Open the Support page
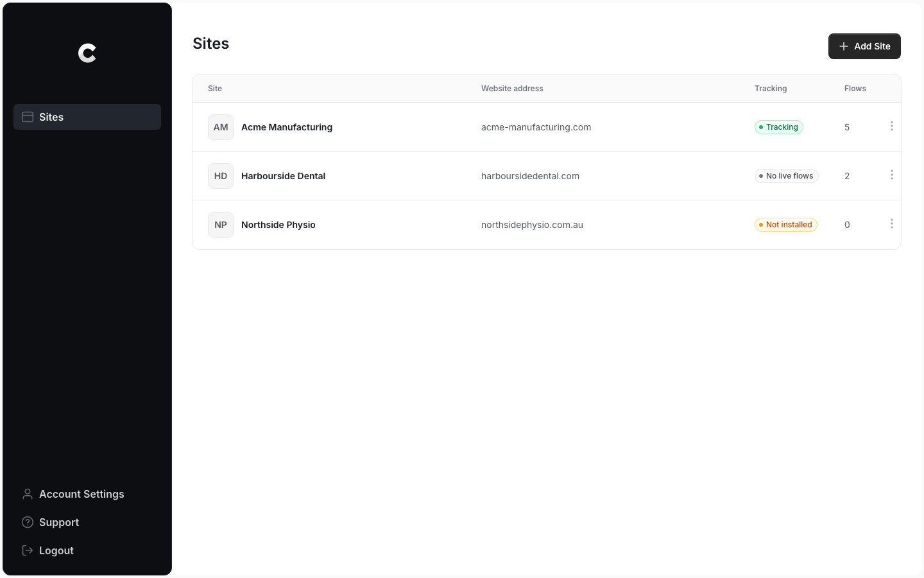 87,522
